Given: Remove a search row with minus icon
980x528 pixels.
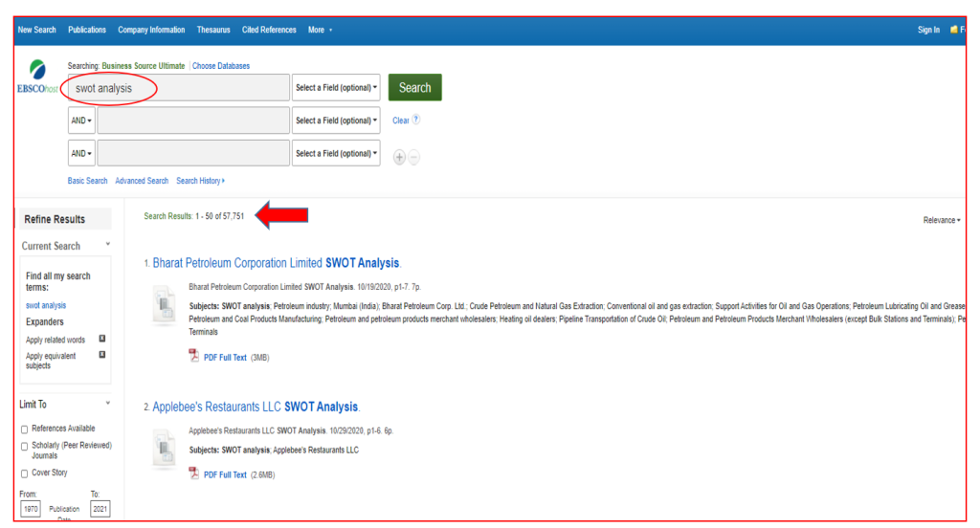Looking at the screenshot, I should coord(413,158).
